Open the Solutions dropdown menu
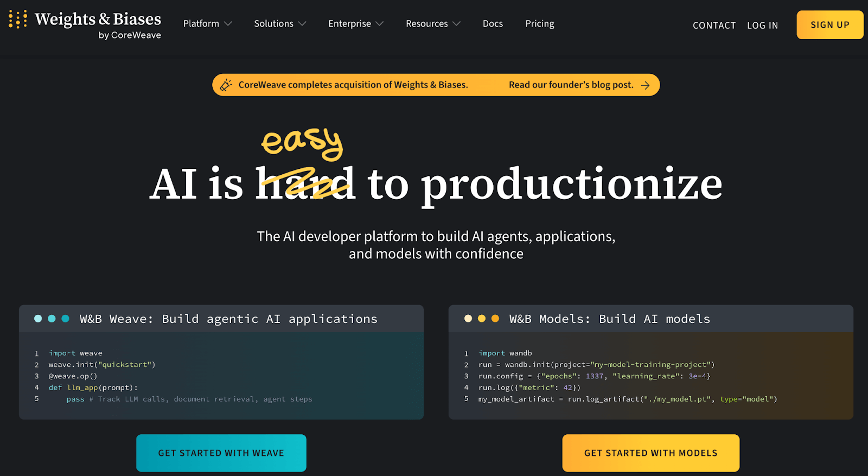The width and height of the screenshot is (868, 476). [x=280, y=24]
